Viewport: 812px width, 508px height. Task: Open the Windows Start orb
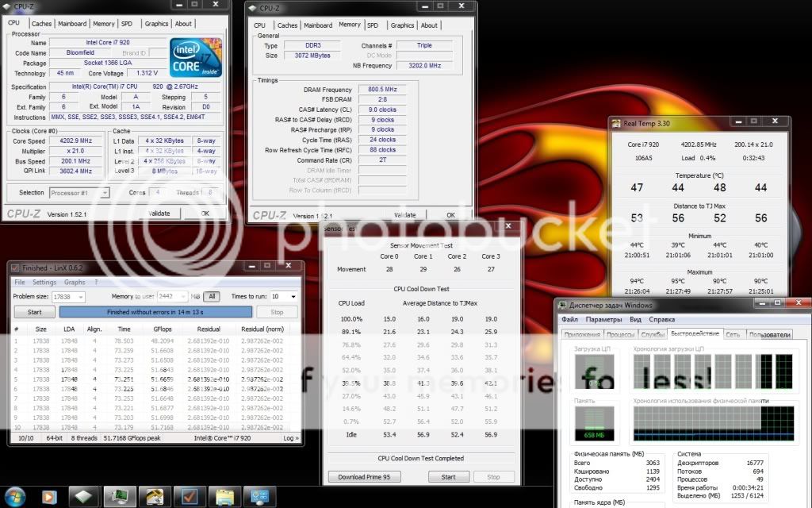coord(14,496)
